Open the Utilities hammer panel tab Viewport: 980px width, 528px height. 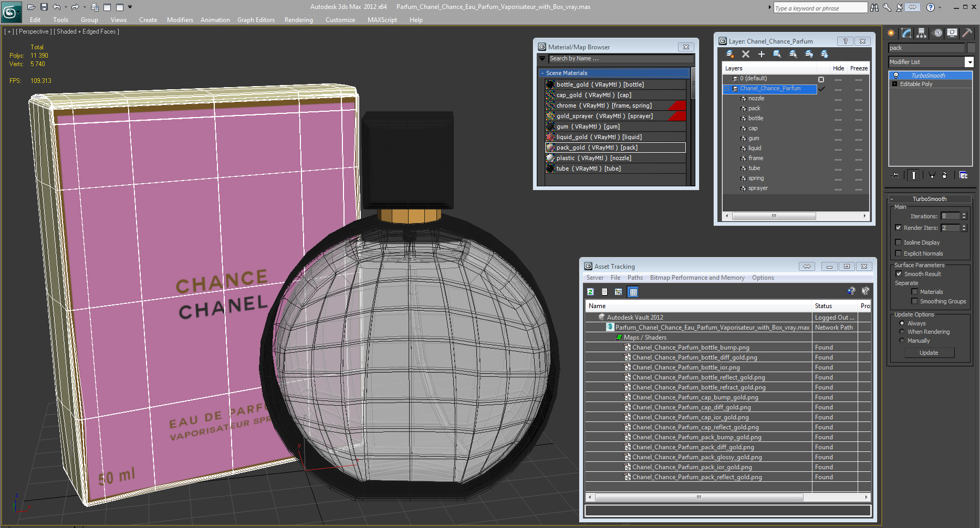pyautogui.click(x=967, y=33)
